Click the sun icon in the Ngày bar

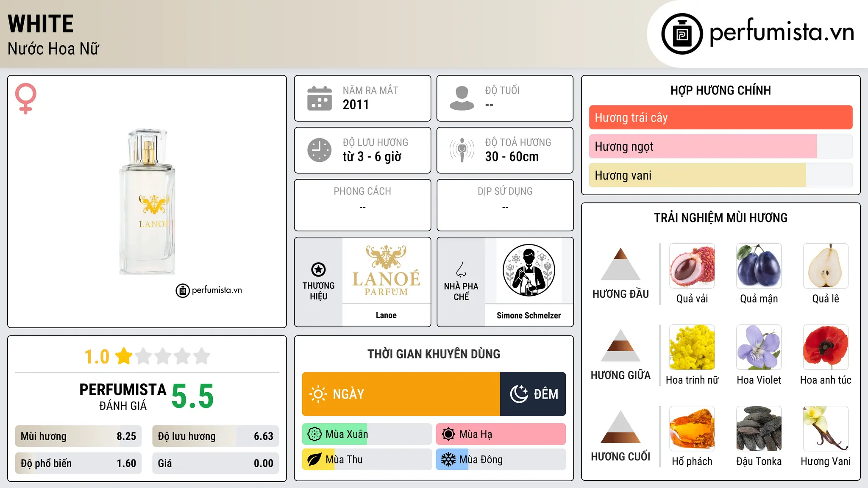318,394
